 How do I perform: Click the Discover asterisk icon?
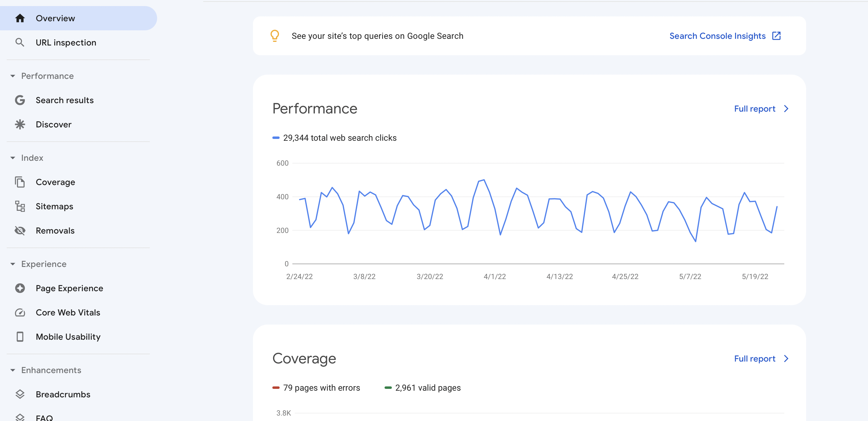[x=20, y=124]
